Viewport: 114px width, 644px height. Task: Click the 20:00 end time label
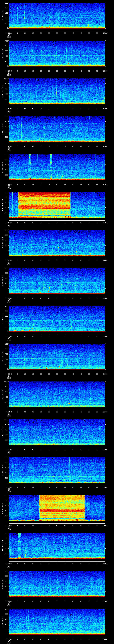click(105, 223)
